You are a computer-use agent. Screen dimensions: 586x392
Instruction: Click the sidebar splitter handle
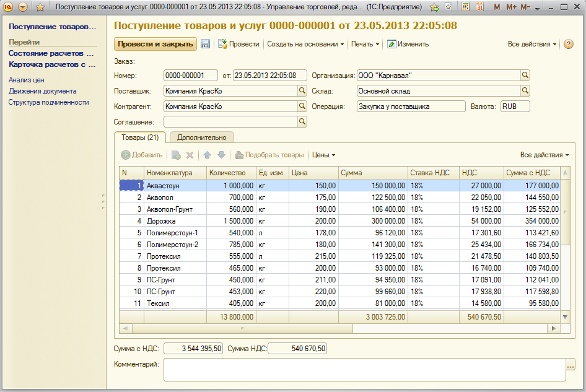(103, 202)
